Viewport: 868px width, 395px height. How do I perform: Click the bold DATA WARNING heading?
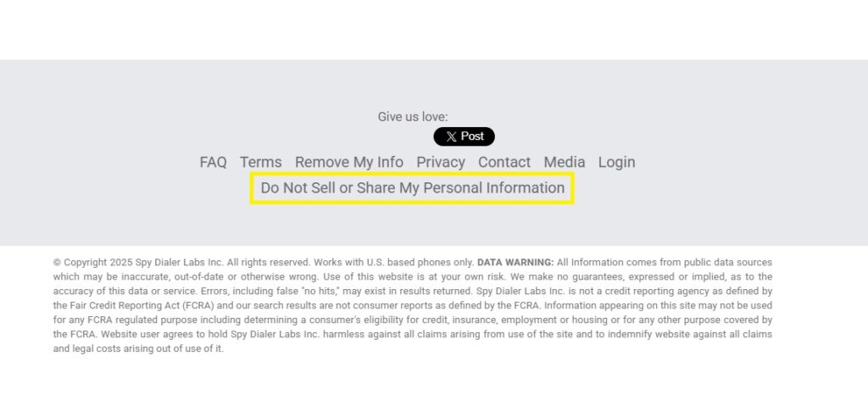pos(515,262)
